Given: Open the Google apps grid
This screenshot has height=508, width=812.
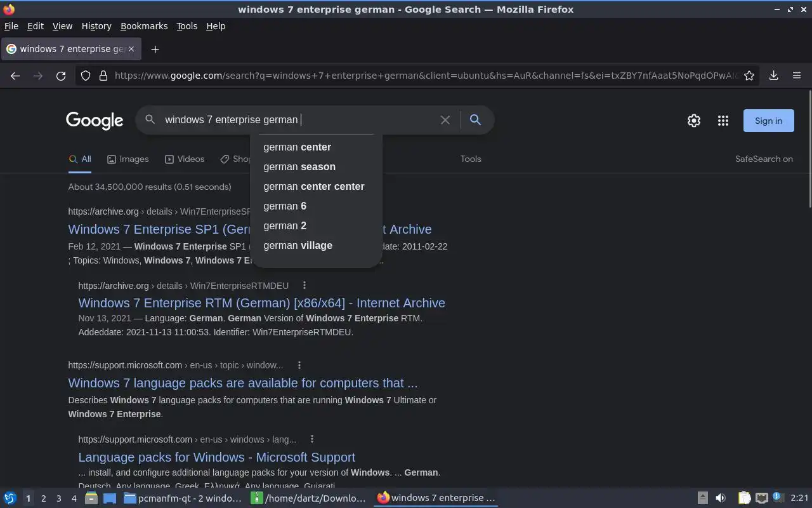Looking at the screenshot, I should click(x=723, y=121).
